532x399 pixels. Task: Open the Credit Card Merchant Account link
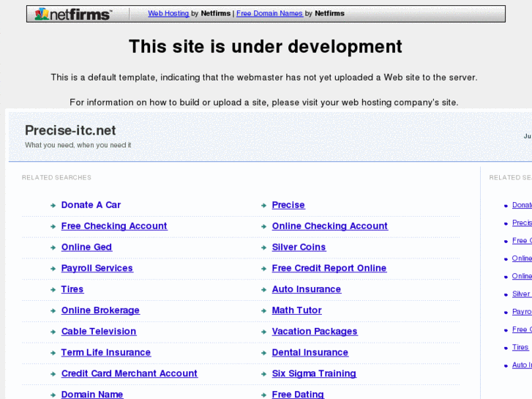(x=130, y=373)
